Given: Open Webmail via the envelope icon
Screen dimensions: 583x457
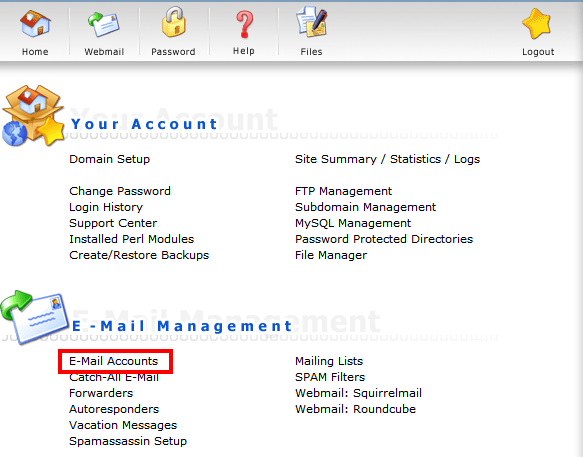Looking at the screenshot, I should pyautogui.click(x=104, y=24).
